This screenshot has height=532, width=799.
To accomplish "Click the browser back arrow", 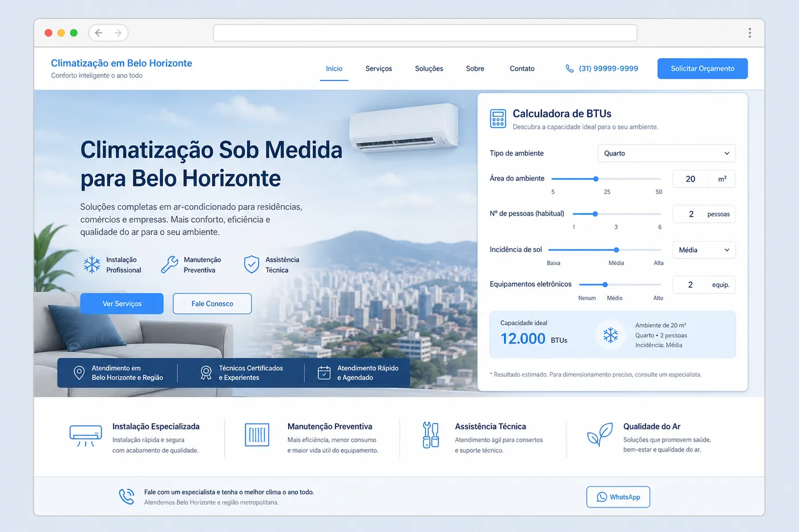I will coord(99,33).
